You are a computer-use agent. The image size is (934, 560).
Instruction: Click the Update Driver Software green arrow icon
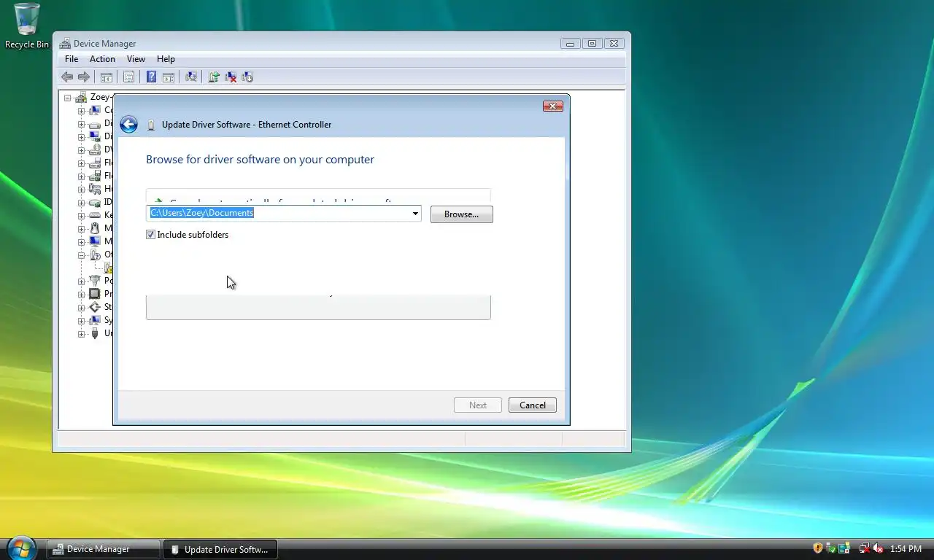(x=214, y=77)
